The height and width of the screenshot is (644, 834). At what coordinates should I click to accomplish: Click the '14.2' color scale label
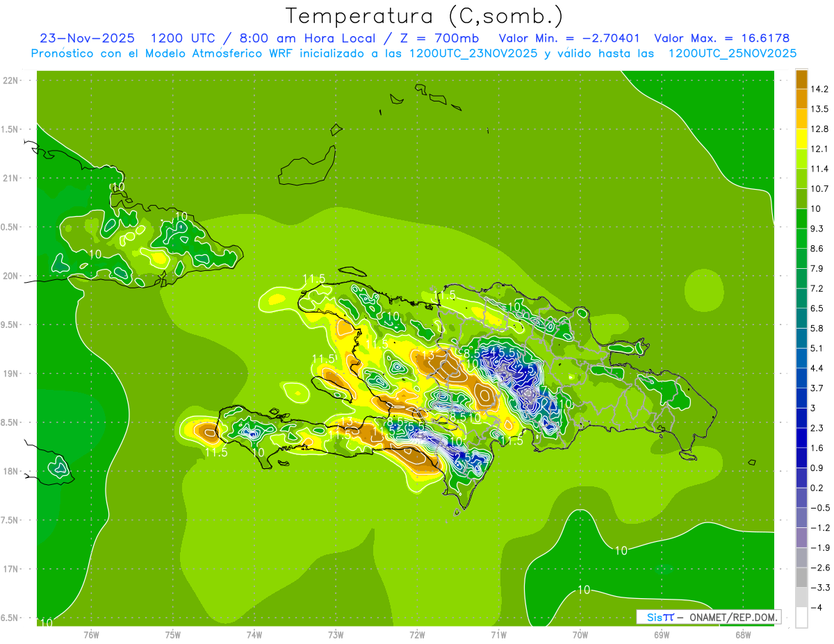pos(819,89)
